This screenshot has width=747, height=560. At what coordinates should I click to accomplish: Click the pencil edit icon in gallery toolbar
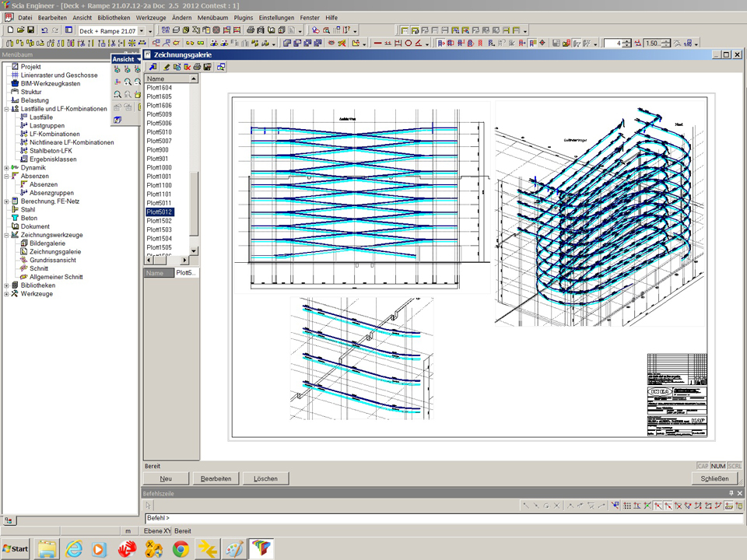[167, 67]
